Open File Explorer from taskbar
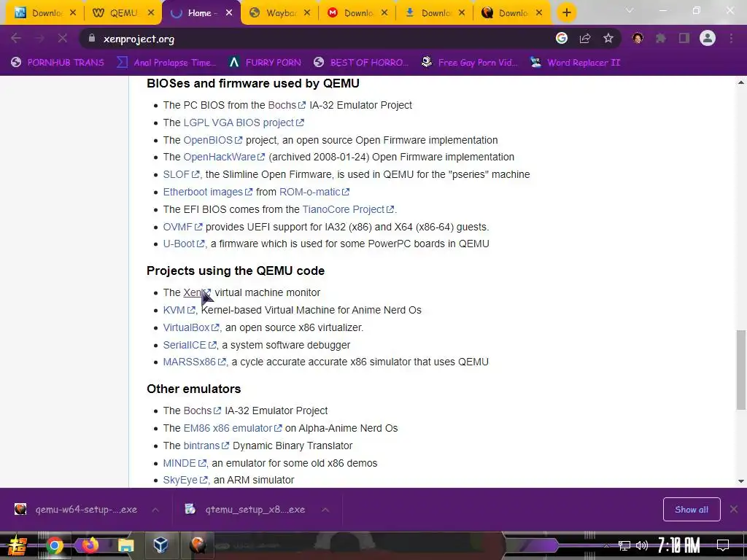This screenshot has height=560, width=747. click(x=125, y=545)
